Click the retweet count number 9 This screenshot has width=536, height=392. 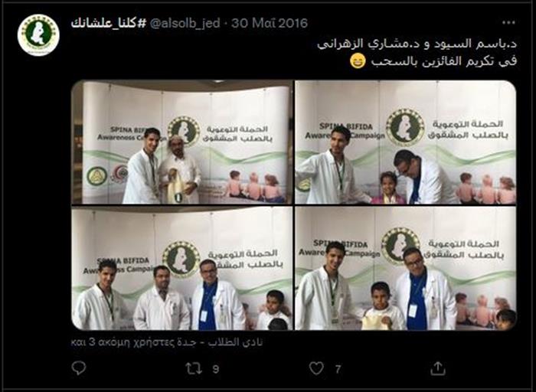pyautogui.click(x=216, y=369)
